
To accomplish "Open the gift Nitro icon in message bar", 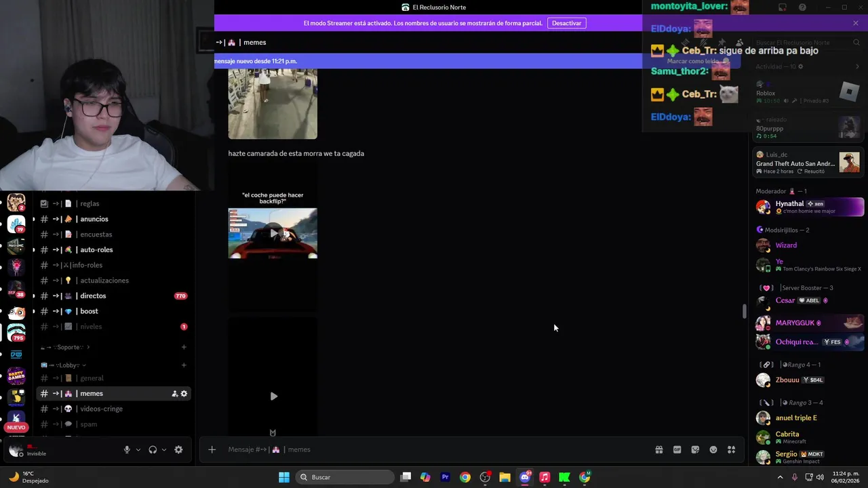I will 658,449.
